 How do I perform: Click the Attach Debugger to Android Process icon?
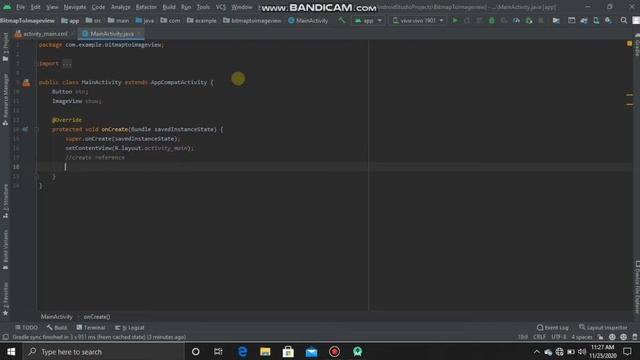pyautogui.click(x=529, y=20)
